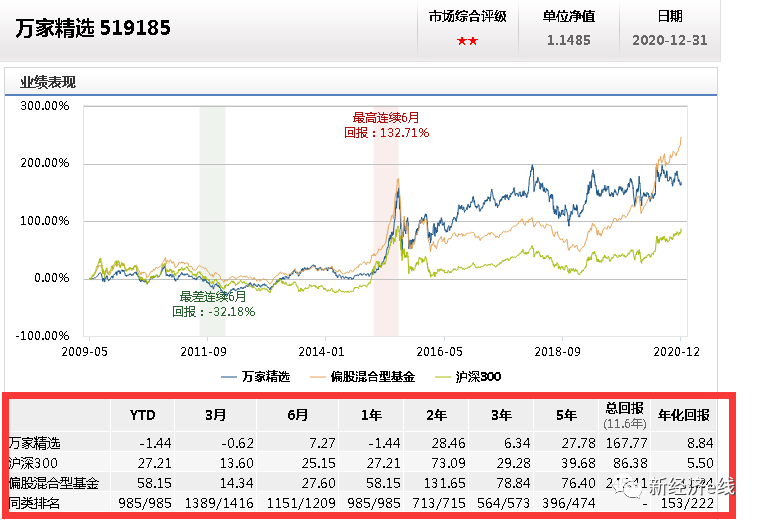Click 沪深300 6月 value 25.15
Viewport: 760px width, 520px height.
click(x=319, y=463)
